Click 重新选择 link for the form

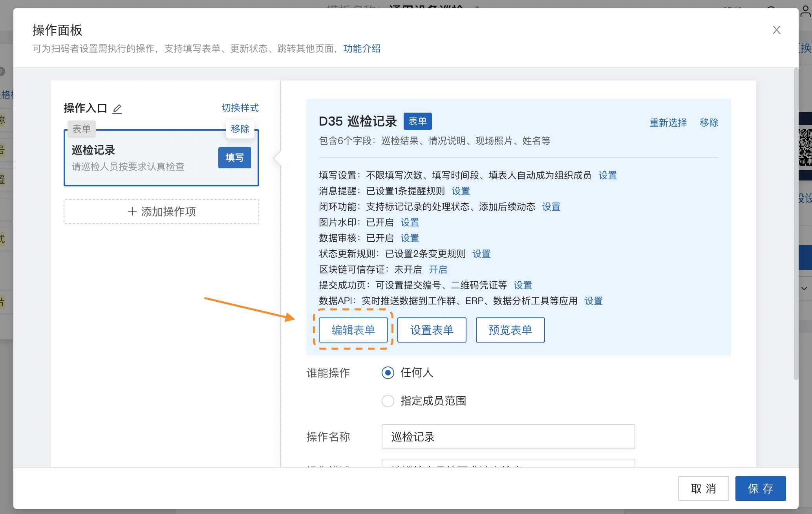point(668,123)
